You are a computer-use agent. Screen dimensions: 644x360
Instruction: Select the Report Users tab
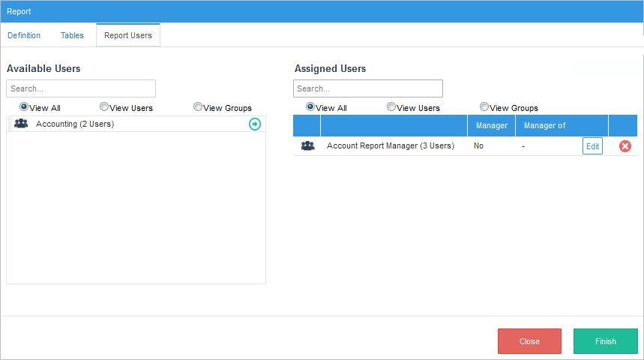point(127,35)
